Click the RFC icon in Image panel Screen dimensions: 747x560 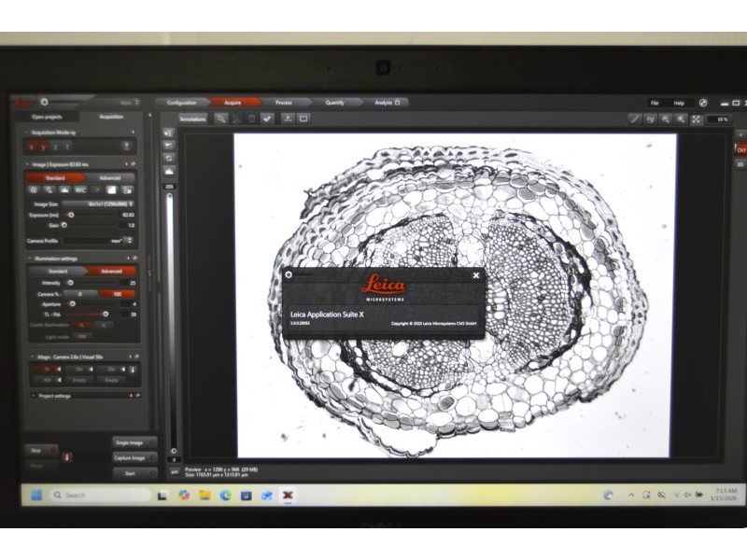(x=80, y=190)
